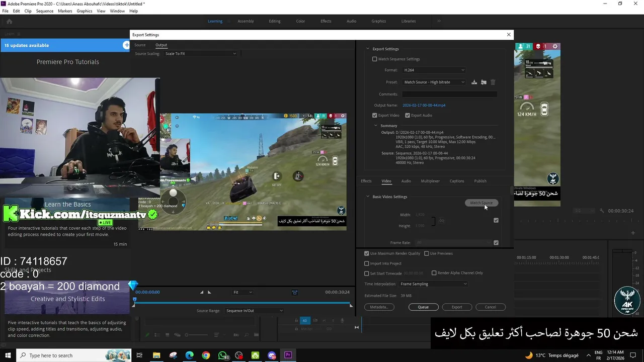Open the Sequence menu

click(45, 11)
